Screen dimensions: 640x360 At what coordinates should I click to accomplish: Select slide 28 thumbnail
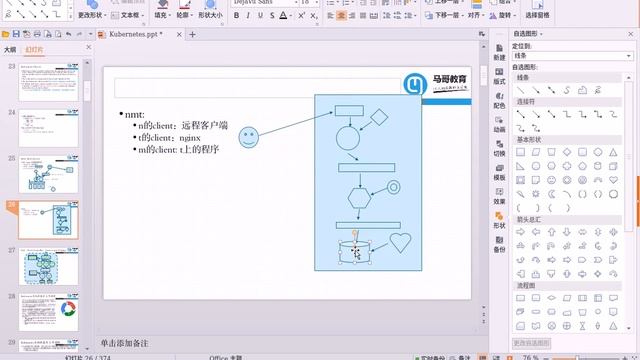[48, 312]
